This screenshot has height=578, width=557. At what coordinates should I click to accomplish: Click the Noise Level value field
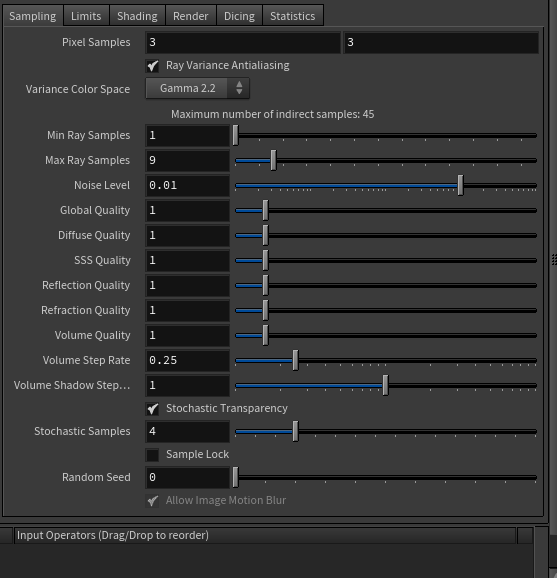(188, 185)
